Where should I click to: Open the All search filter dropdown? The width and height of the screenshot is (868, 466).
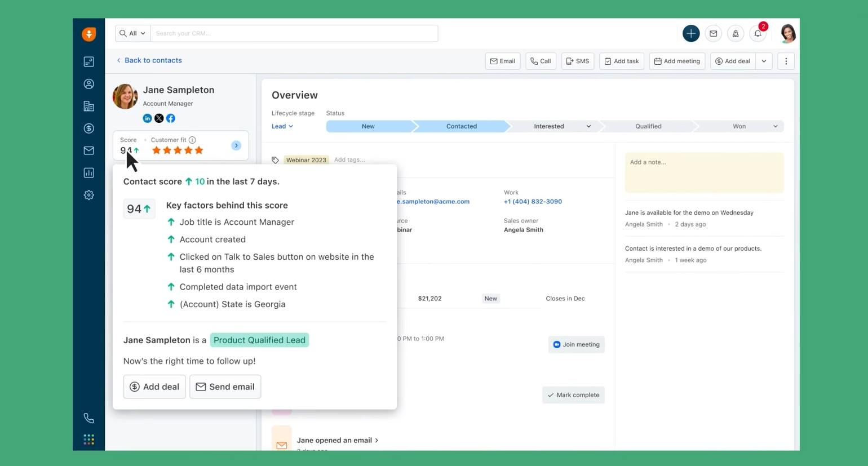[133, 33]
